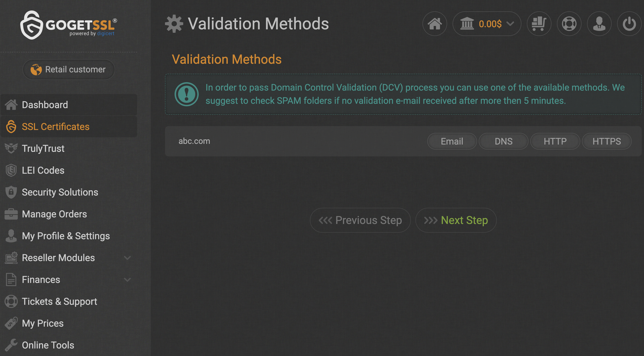Select DNS validation method for abc.com
Image resolution: width=644 pixels, height=356 pixels.
503,141
